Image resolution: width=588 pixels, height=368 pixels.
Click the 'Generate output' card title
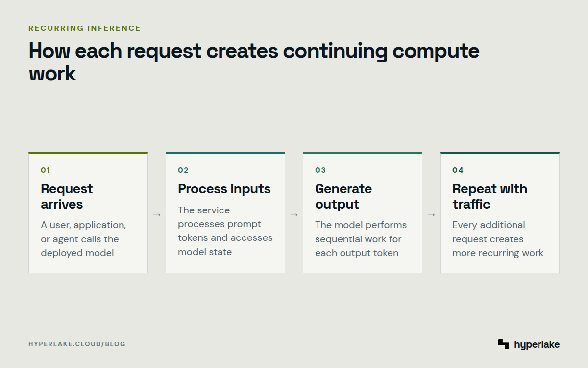click(x=343, y=196)
